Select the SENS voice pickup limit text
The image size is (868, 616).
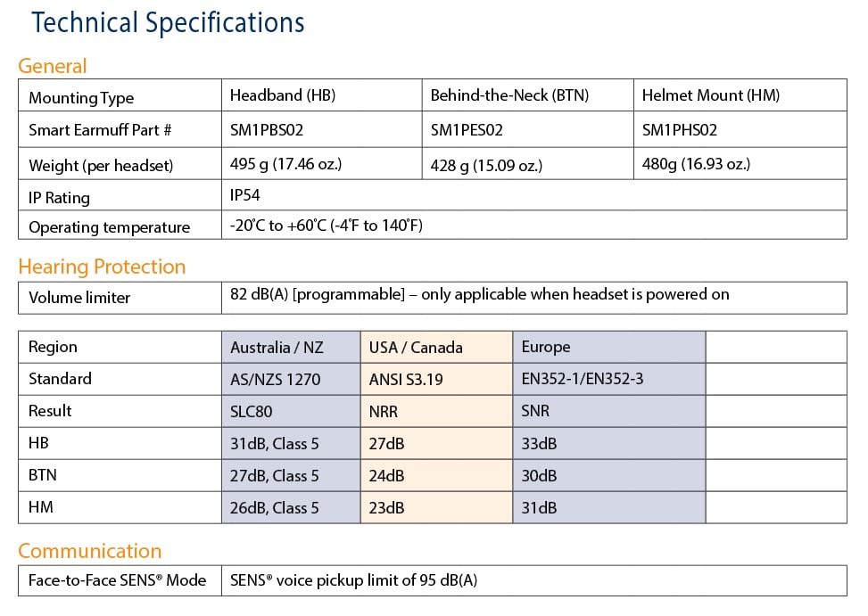(x=354, y=580)
